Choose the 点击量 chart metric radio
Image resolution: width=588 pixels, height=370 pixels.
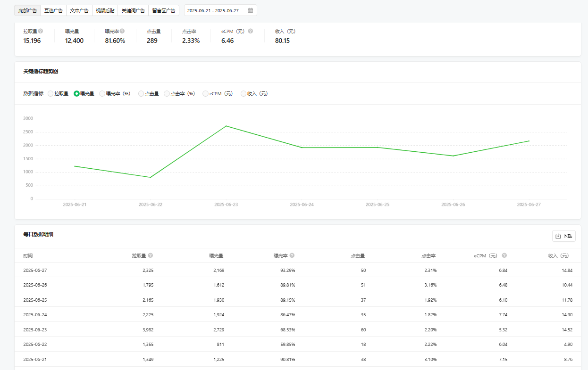(x=141, y=94)
